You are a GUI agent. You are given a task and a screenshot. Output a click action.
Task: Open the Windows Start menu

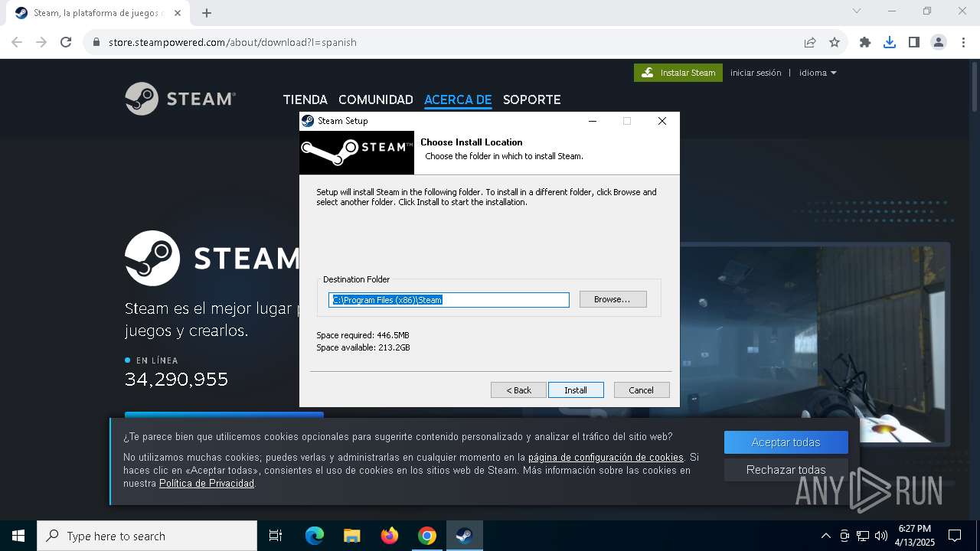click(18, 536)
